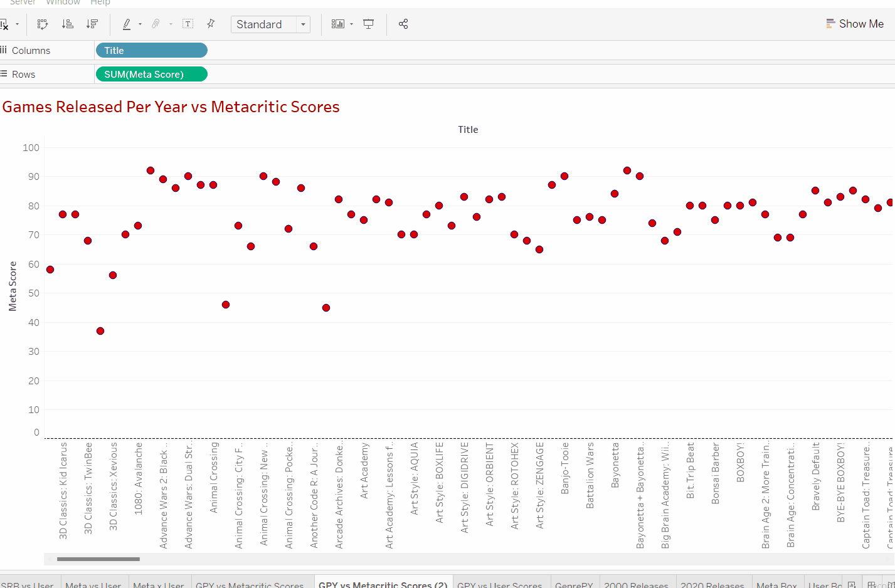This screenshot has width=895, height=588.
Task: Click the 1080: Avalanche axis label
Action: (x=138, y=479)
